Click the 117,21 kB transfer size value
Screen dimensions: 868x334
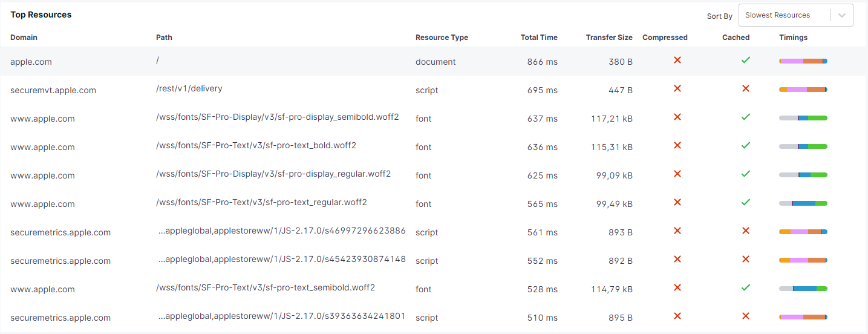pyautogui.click(x=612, y=119)
